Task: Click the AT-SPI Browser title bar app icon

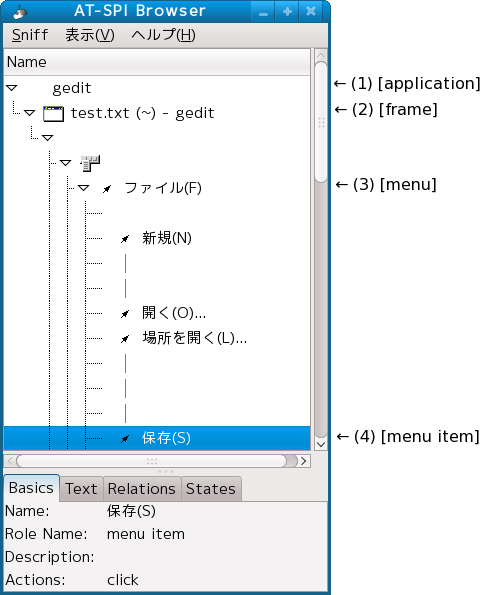Action: pos(20,12)
